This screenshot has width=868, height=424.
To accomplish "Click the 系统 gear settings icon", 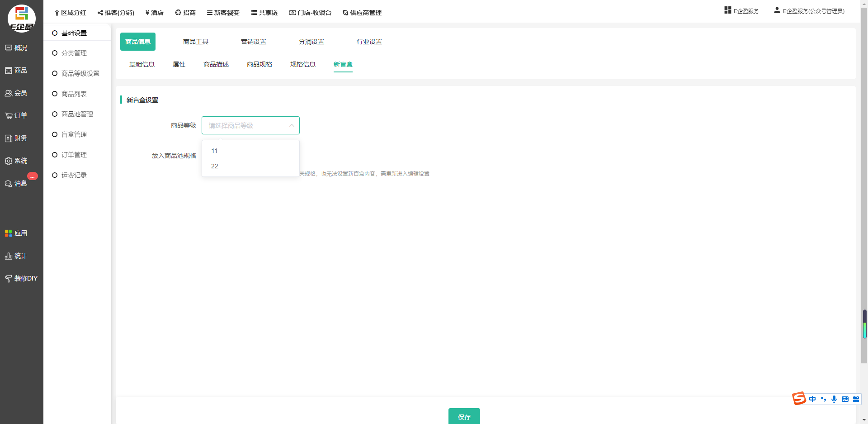I will tap(9, 161).
